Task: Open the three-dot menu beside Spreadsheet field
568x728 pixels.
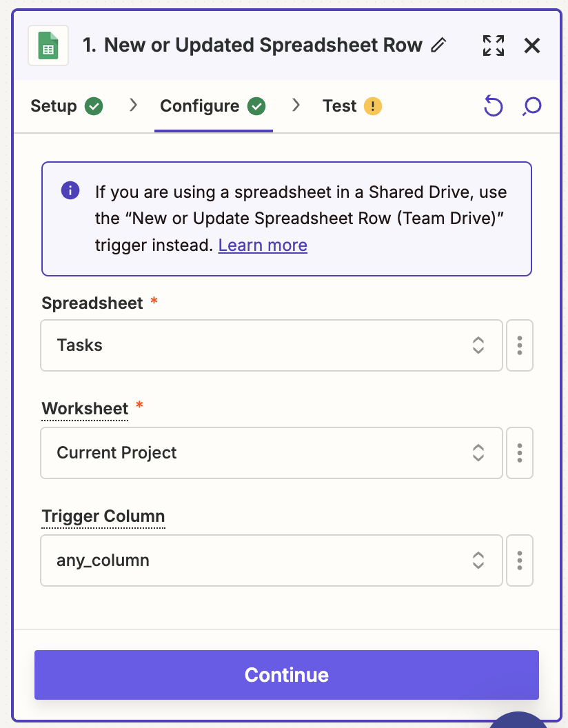Action: point(520,345)
